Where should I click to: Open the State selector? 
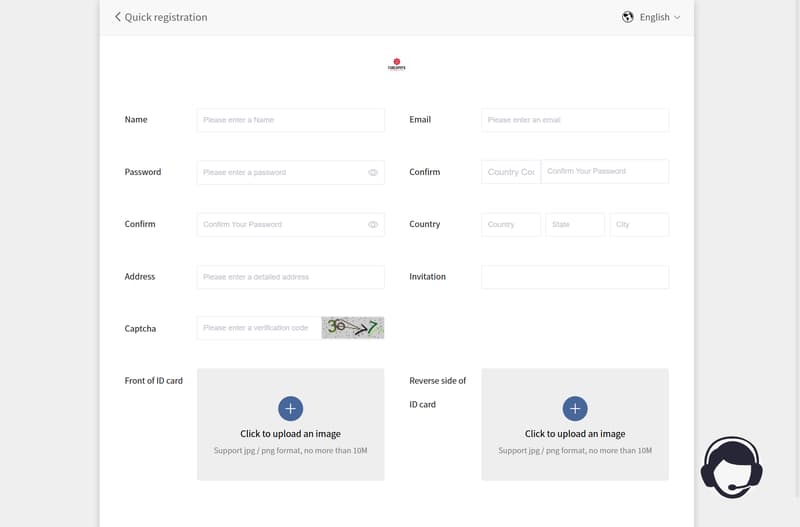coord(575,224)
